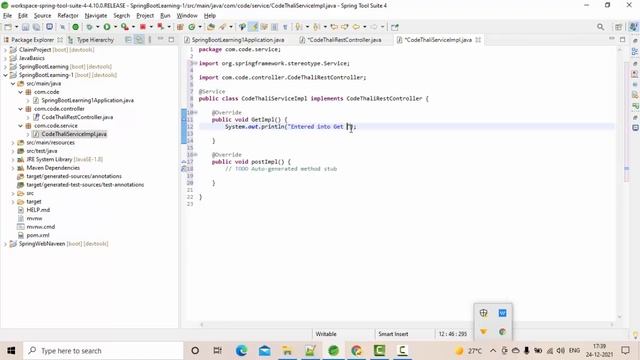The image size is (640, 360).
Task: Open the Project menu
Action: coord(145,16)
